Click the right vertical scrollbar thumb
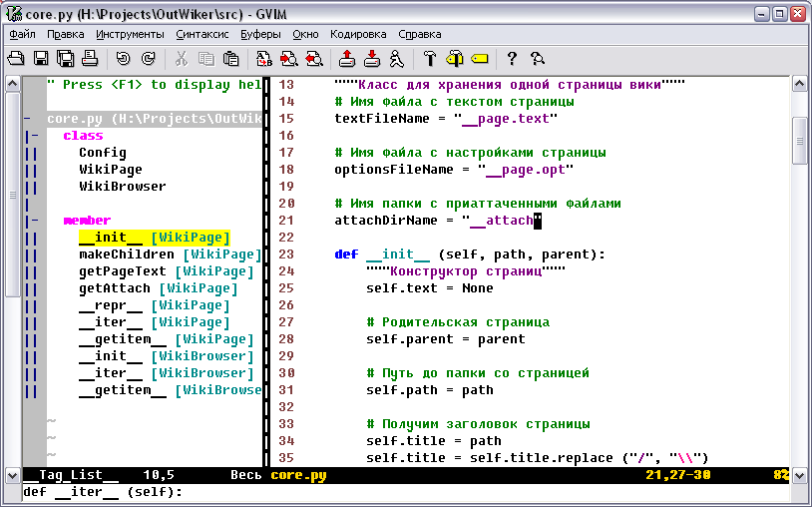812x507 pixels. (800, 140)
